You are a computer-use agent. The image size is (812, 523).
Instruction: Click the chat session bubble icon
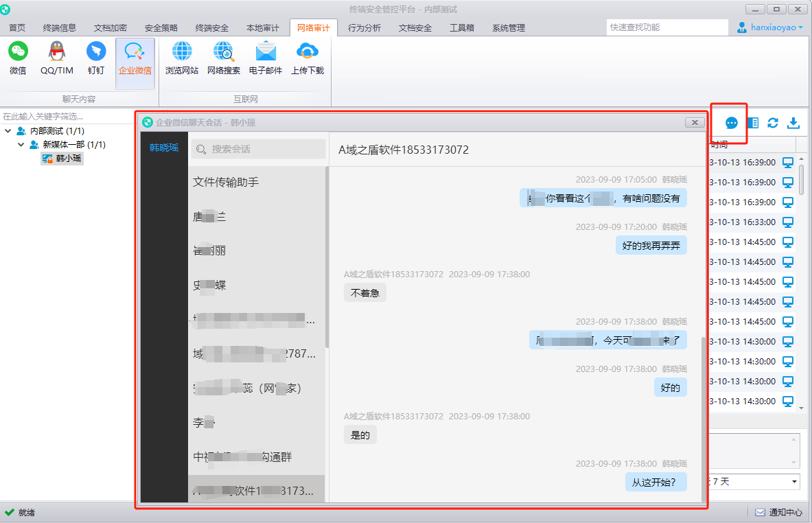tap(731, 123)
